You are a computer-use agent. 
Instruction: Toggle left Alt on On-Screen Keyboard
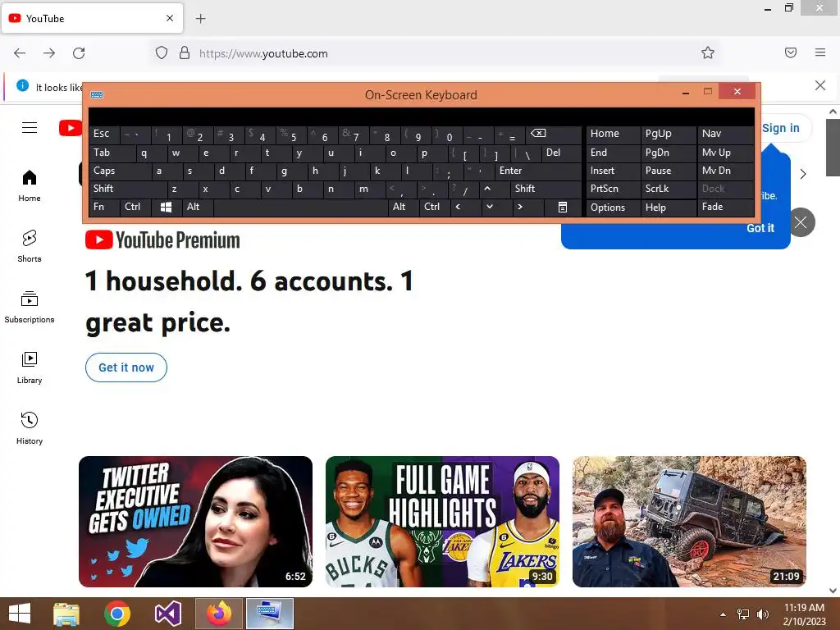click(x=198, y=207)
